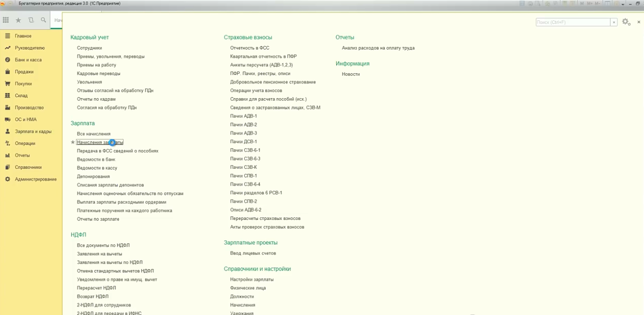
Task: Open Акты проверок страховых взносов
Action: pos(267,227)
